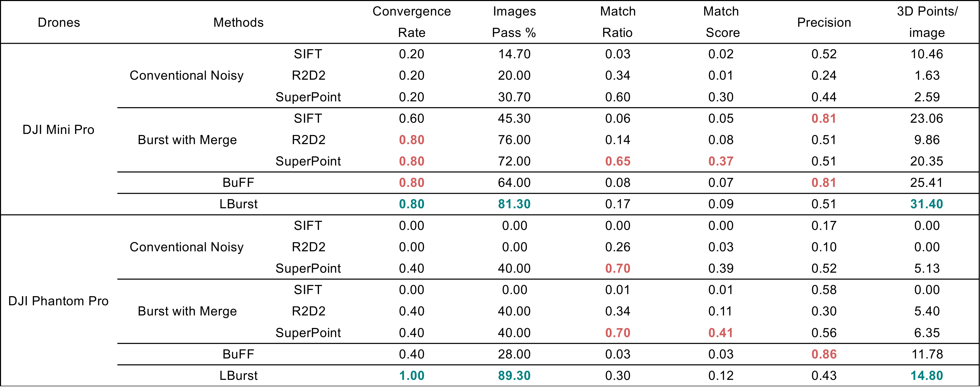
Task: Select the red 0.65 Match Ratio value
Action: click(x=618, y=161)
